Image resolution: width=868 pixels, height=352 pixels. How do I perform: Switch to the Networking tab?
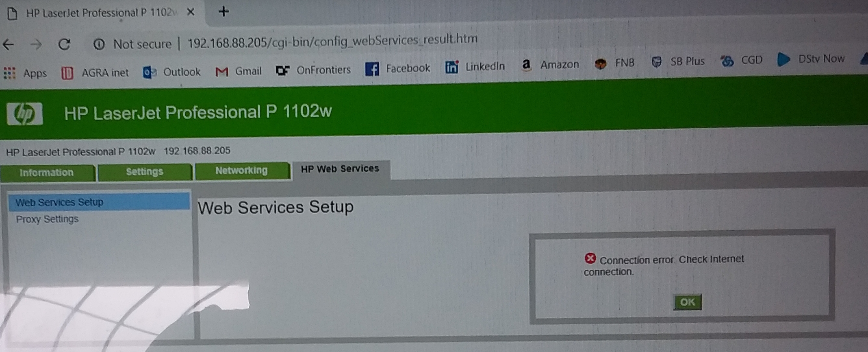point(242,170)
